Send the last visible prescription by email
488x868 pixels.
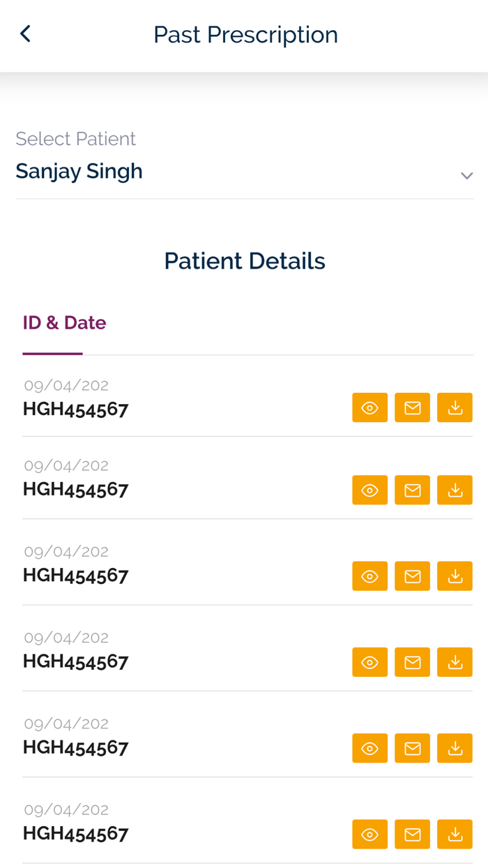pos(412,834)
